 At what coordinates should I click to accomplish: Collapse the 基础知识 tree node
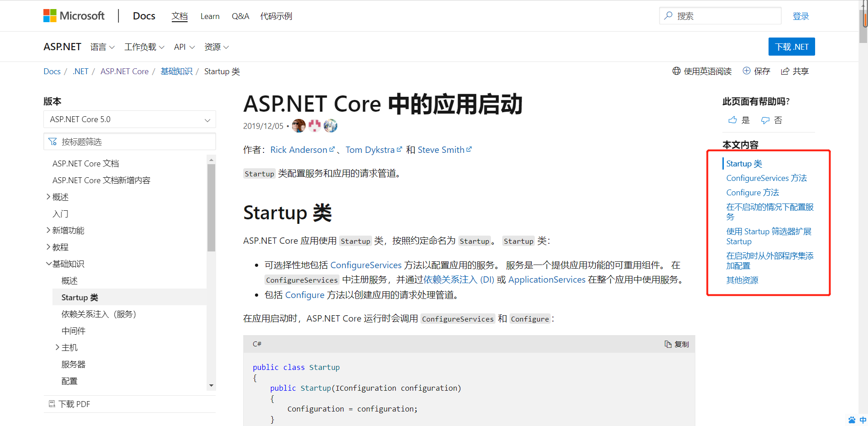point(48,264)
